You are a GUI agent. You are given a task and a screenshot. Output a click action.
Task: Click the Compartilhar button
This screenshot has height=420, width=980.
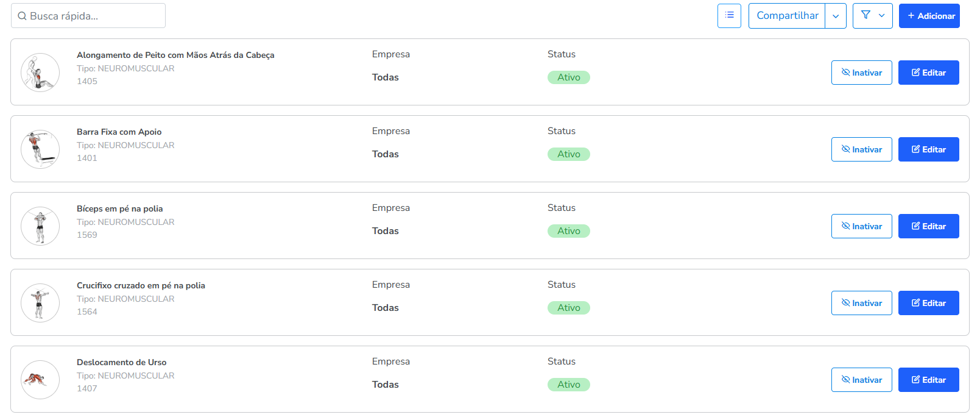point(787,16)
